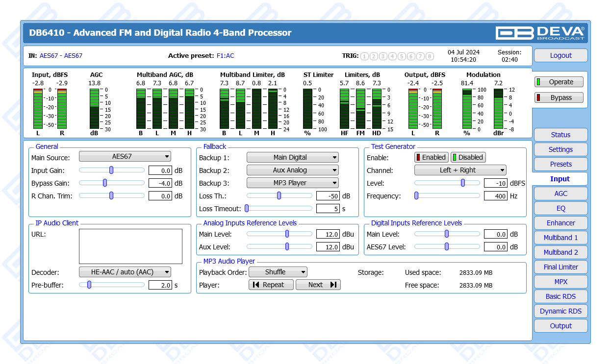The image size is (611, 364).
Task: Click the AGC level meter
Action: pyautogui.click(x=94, y=109)
